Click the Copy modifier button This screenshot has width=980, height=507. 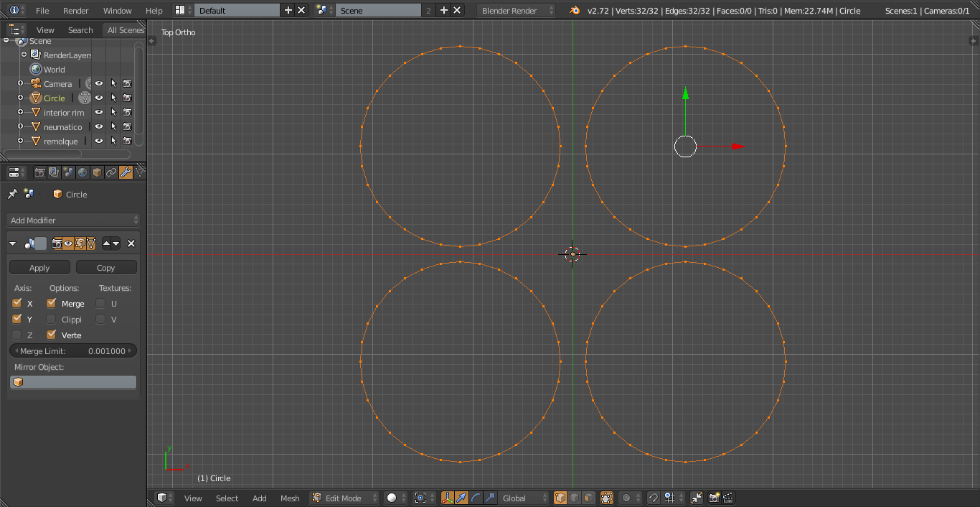106,268
